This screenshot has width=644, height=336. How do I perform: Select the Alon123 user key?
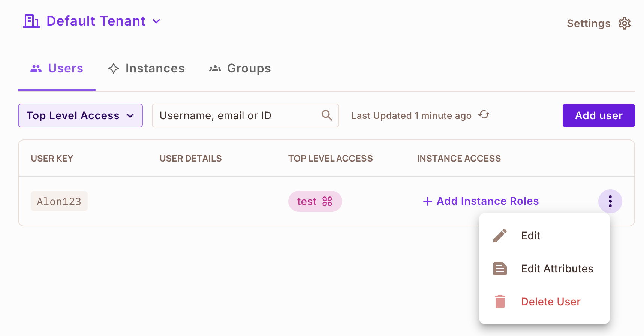point(59,201)
